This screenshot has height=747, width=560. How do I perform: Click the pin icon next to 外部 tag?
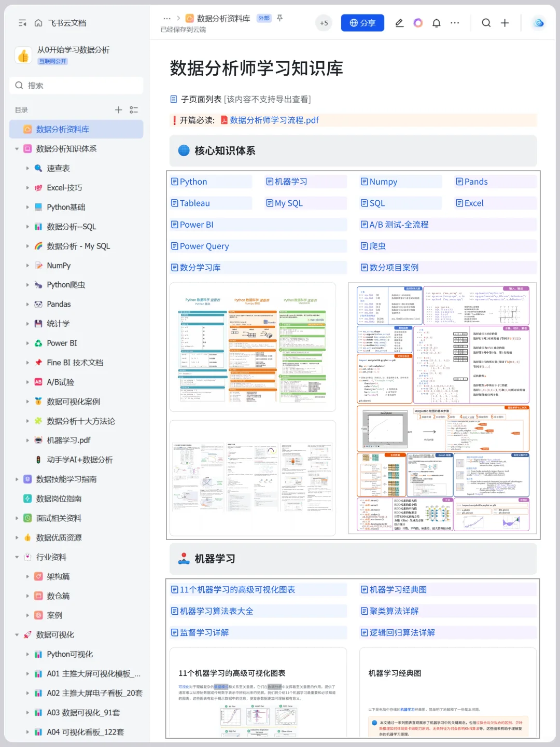280,18
